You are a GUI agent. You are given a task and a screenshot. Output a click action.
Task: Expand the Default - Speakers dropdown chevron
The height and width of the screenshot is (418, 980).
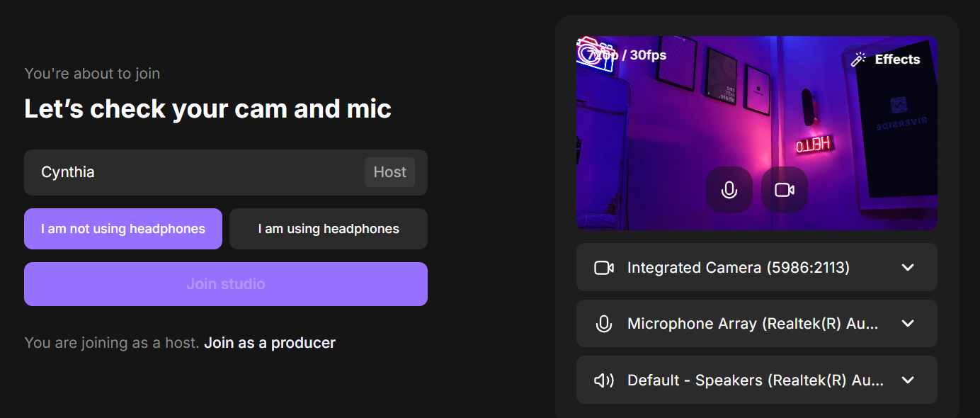[908, 380]
